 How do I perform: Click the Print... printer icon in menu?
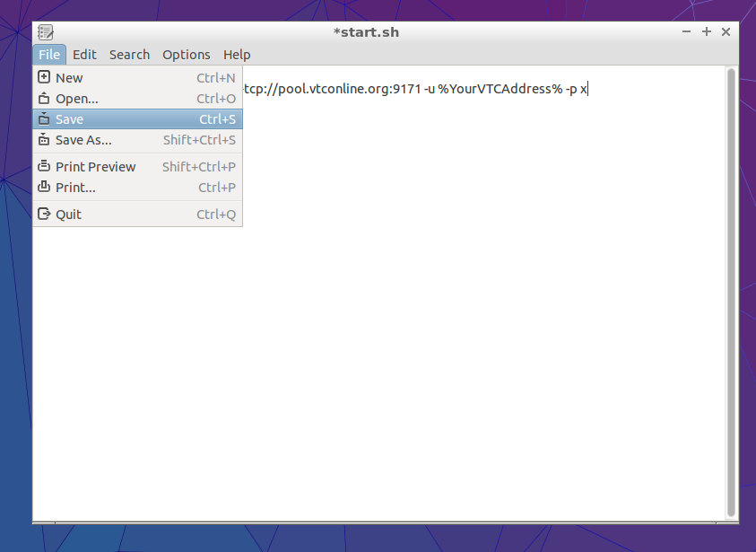coord(44,188)
